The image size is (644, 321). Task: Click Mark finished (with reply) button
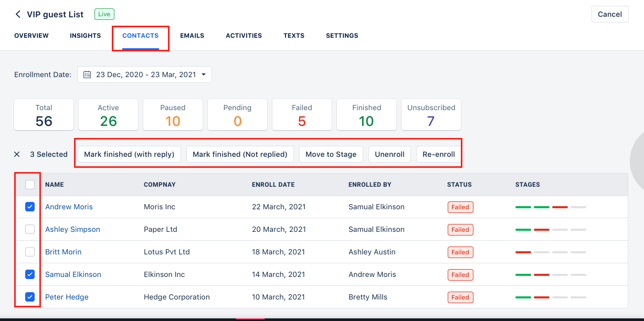point(129,154)
